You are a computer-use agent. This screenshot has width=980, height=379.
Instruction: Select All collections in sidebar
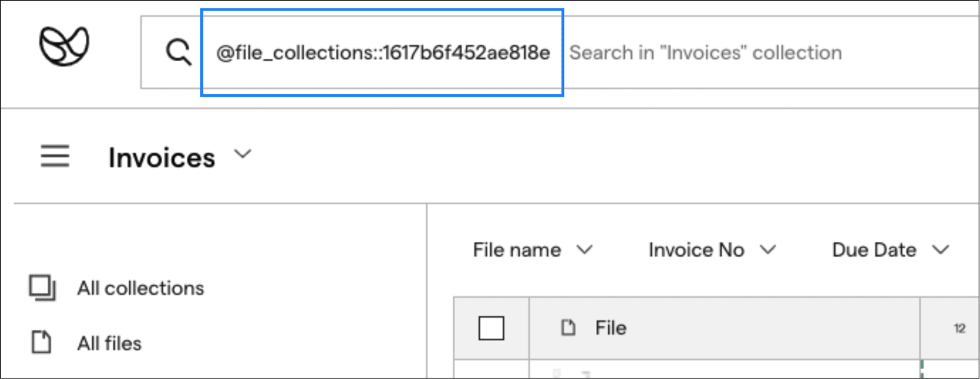141,288
